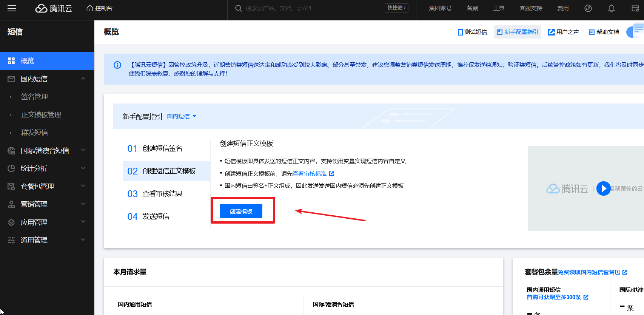Click external icon beside 首购可获赠至多300条
This screenshot has width=644, height=315.
point(586,297)
